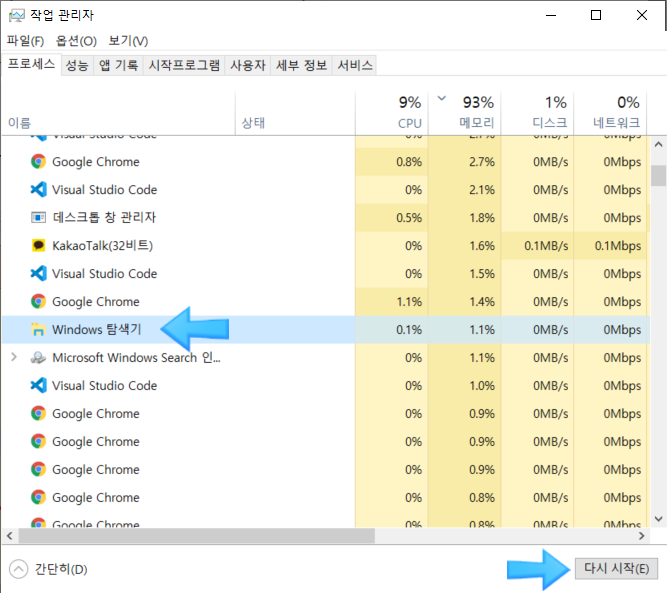Minimize the 작업 관리자 window
Image resolution: width=667 pixels, height=593 pixels.
point(551,15)
